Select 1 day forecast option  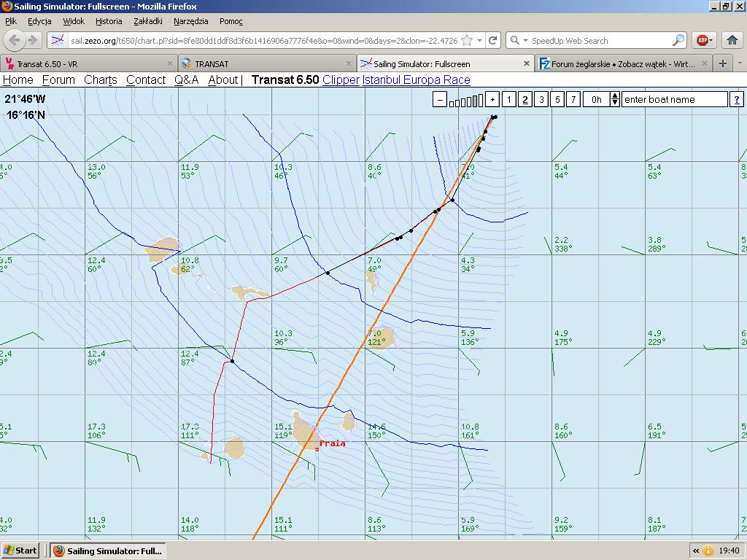(x=509, y=100)
